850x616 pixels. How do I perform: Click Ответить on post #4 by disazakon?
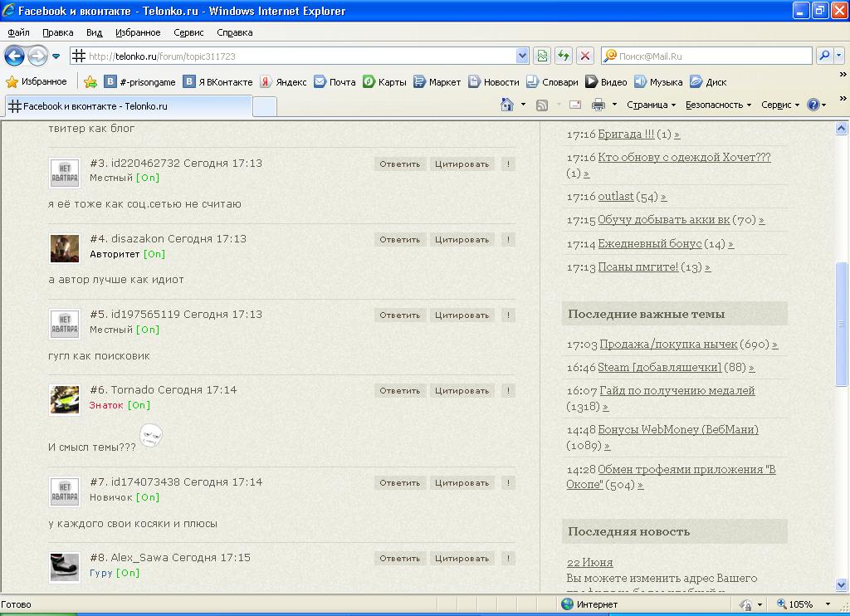(x=400, y=240)
